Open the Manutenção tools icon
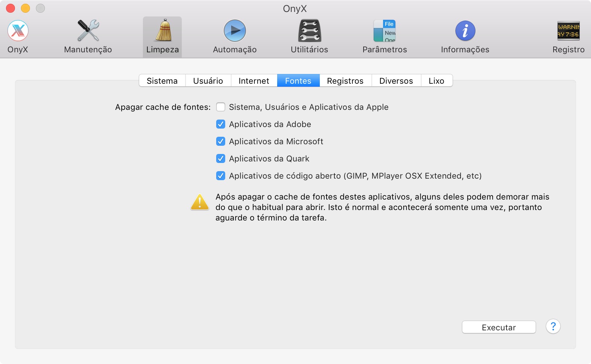This screenshot has height=364, width=591. point(88,37)
